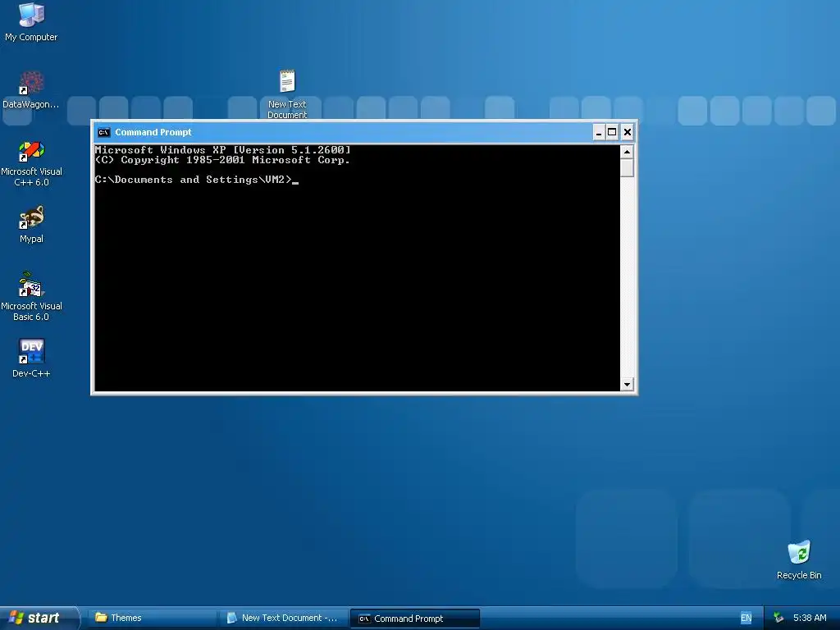
Task: Click the Command Prompt scroll down arrow
Action: point(627,384)
